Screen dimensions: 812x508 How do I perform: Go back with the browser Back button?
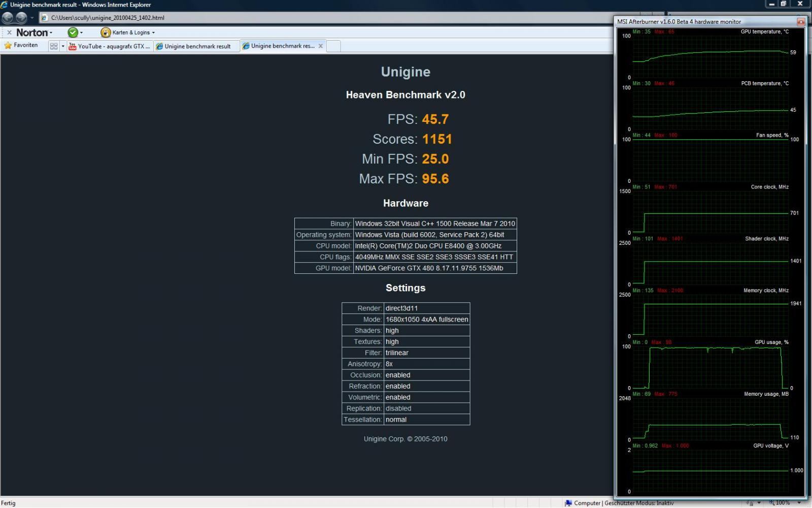(x=8, y=18)
